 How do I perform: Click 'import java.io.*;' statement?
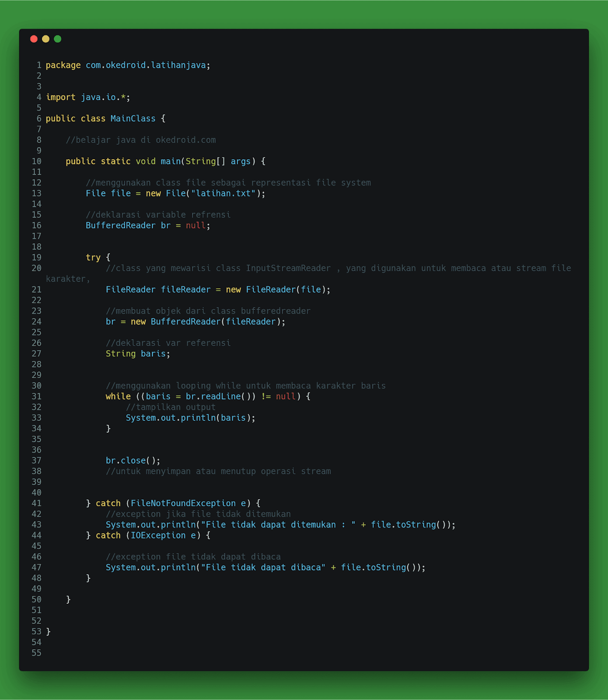click(x=88, y=97)
